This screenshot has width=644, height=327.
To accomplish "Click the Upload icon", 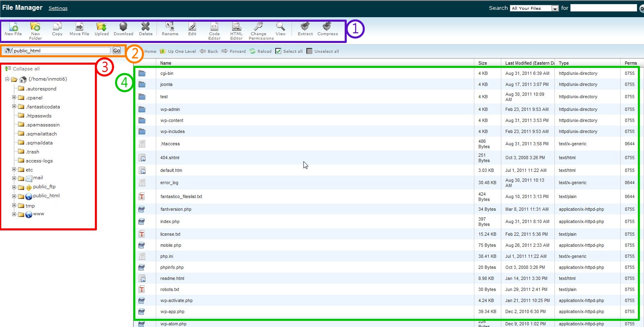I will click(101, 27).
